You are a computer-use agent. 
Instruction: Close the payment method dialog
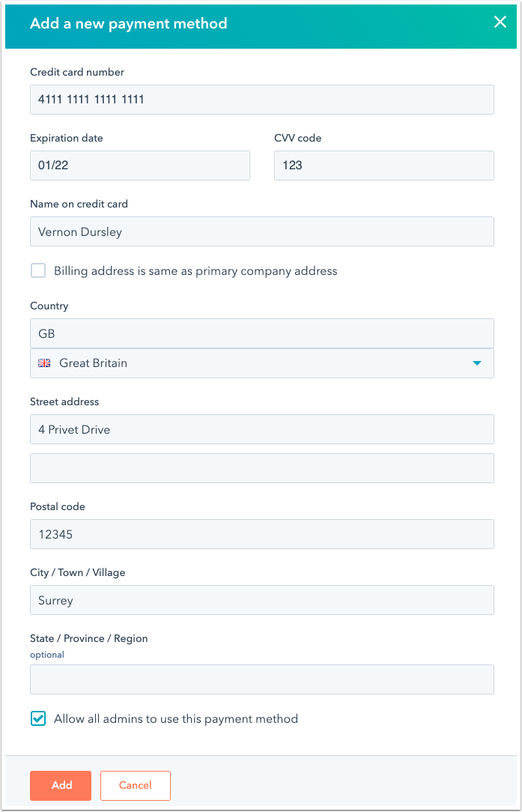[x=500, y=22]
